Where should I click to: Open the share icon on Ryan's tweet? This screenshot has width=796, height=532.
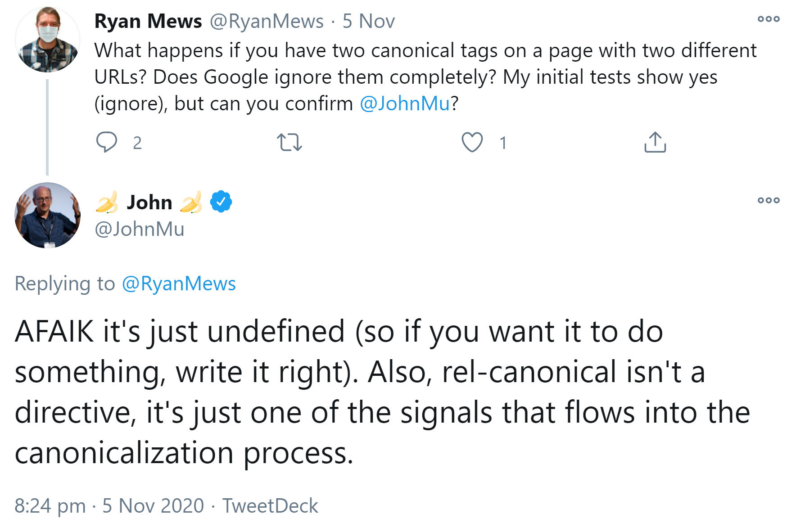click(655, 142)
